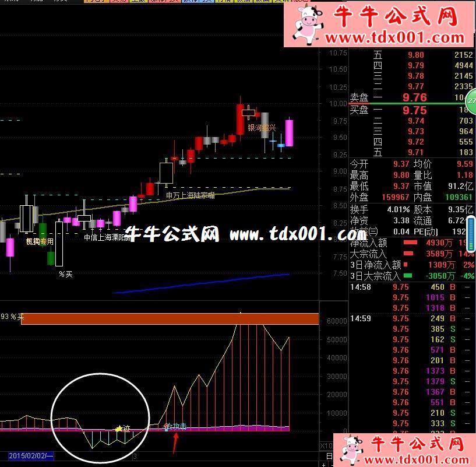Click the 申万上海陆家嘴 chart annotation

coord(191,195)
